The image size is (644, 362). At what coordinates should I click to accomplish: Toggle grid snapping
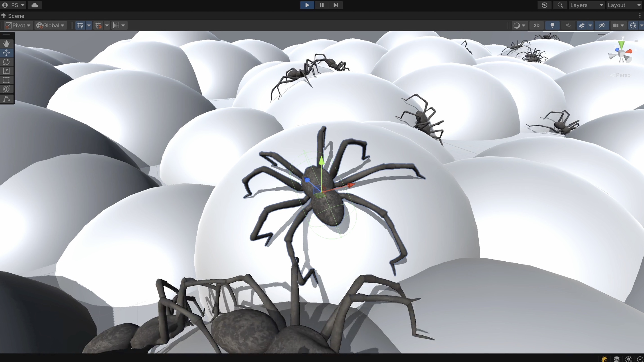pos(98,25)
